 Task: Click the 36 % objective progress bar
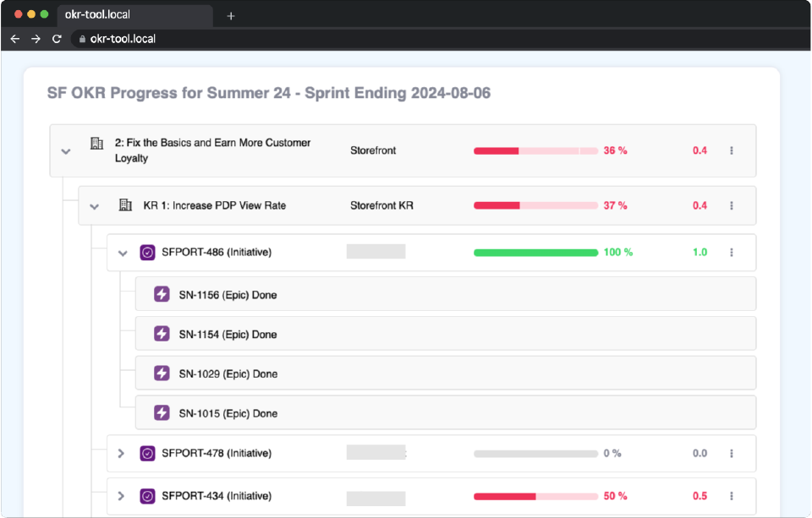536,151
